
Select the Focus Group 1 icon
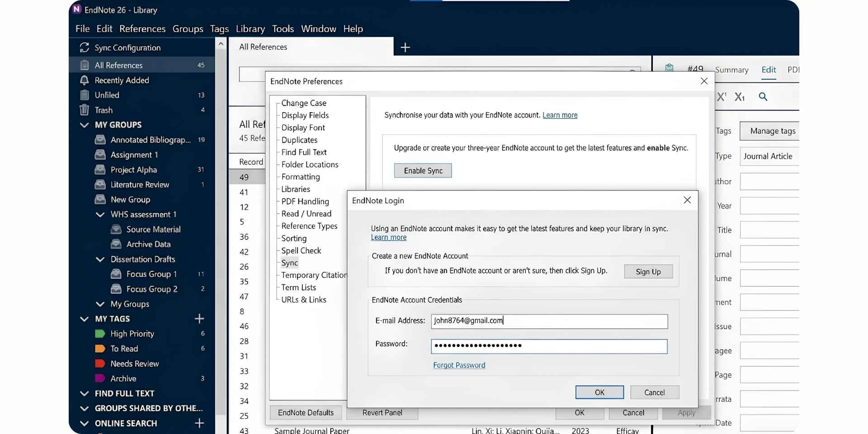click(x=116, y=274)
